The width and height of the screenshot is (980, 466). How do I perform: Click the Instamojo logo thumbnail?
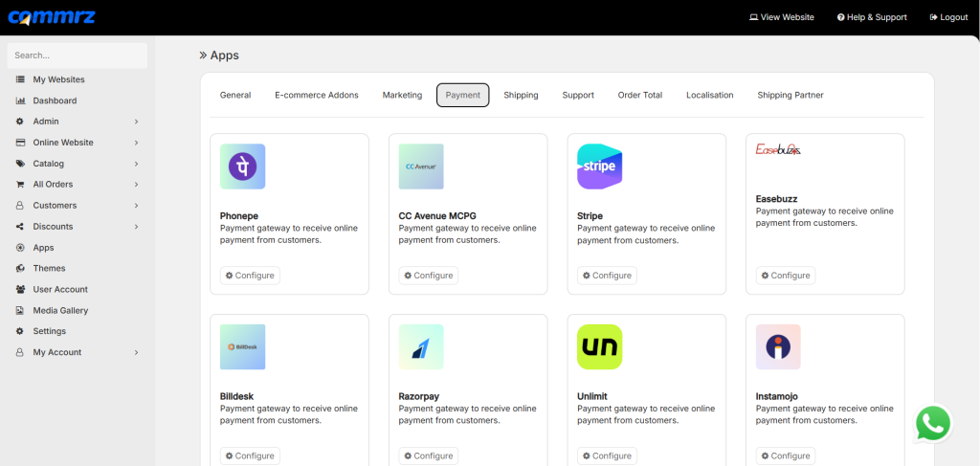[x=778, y=346]
